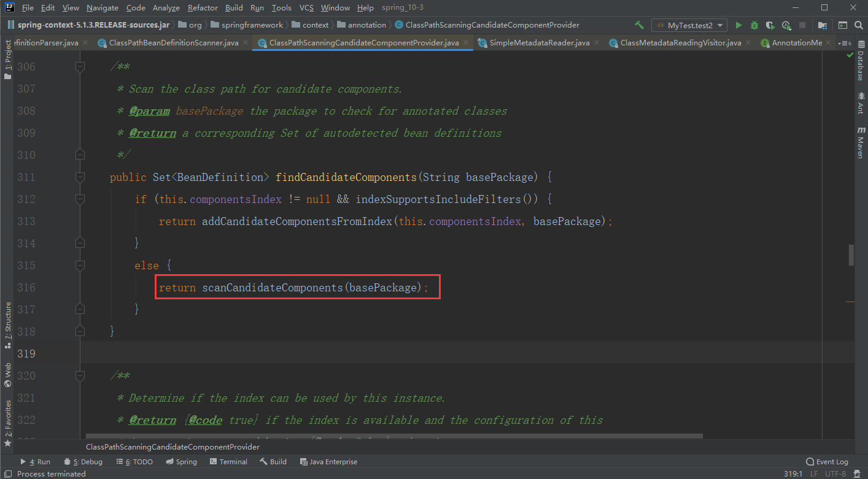
Task: Open the Project tool window
Action: (7, 59)
